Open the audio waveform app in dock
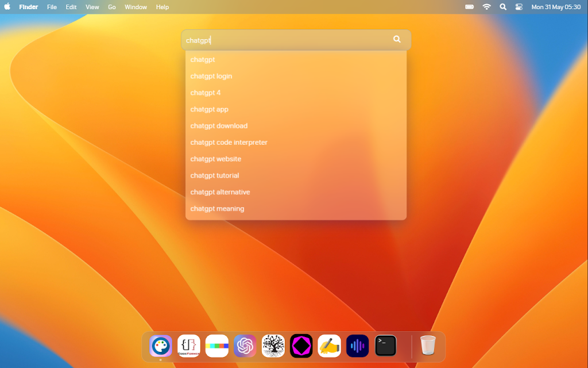 357,346
